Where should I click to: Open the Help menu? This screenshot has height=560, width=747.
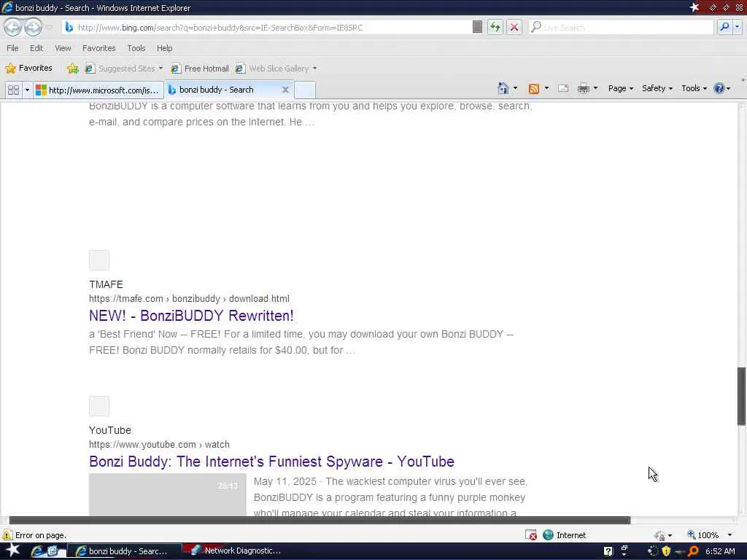164,48
